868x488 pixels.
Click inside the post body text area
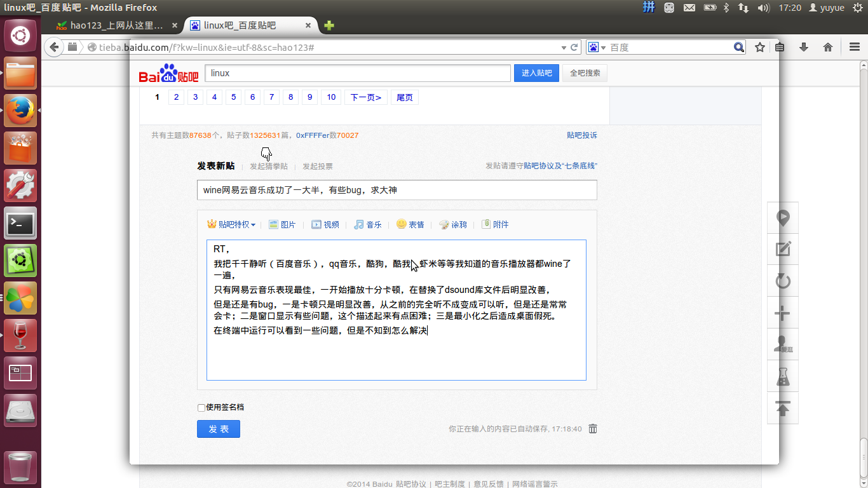point(397,310)
